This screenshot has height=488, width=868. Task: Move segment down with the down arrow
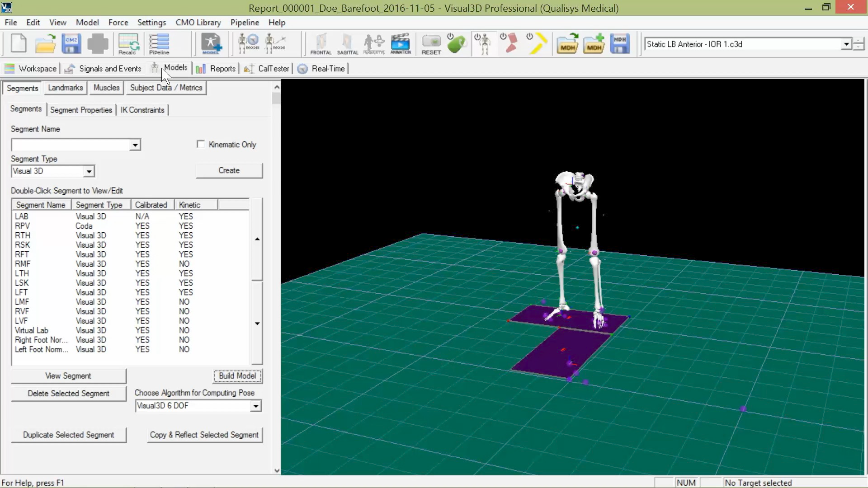coord(257,324)
